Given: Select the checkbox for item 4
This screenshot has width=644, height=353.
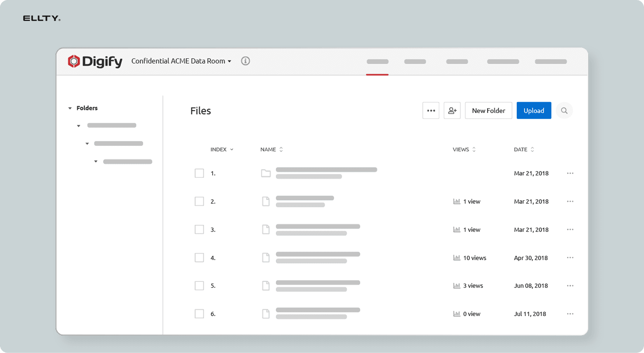Looking at the screenshot, I should click(199, 258).
